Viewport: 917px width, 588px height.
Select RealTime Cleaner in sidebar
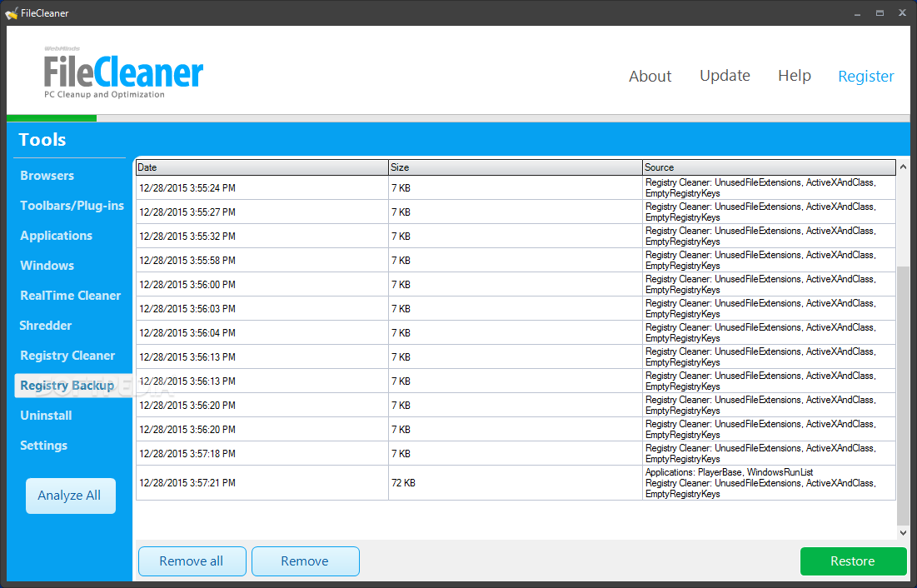[x=70, y=296]
